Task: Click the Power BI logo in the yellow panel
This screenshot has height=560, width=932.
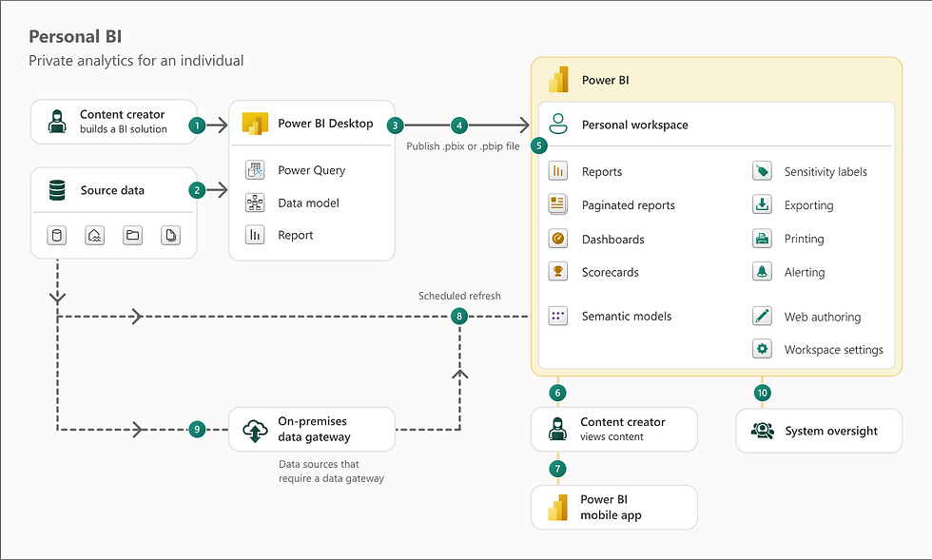Action: 558,80
